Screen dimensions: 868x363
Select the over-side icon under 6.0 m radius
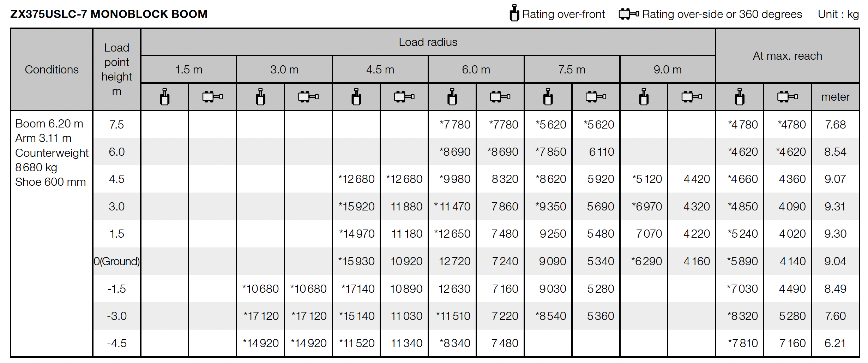coord(500,97)
